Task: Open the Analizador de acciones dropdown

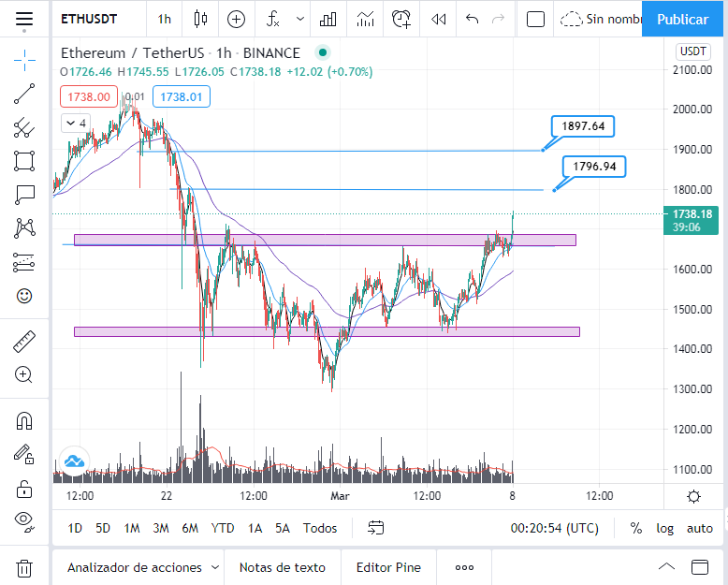Action: pyautogui.click(x=143, y=567)
